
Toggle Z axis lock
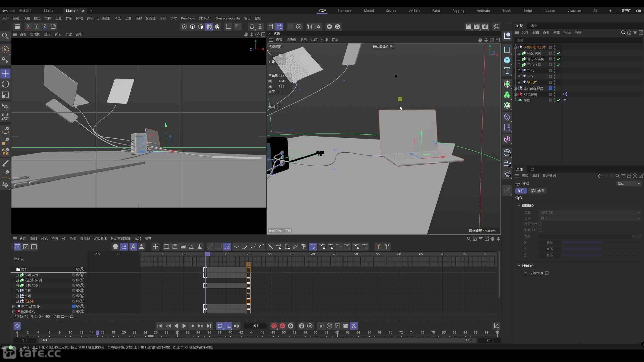point(45,26)
